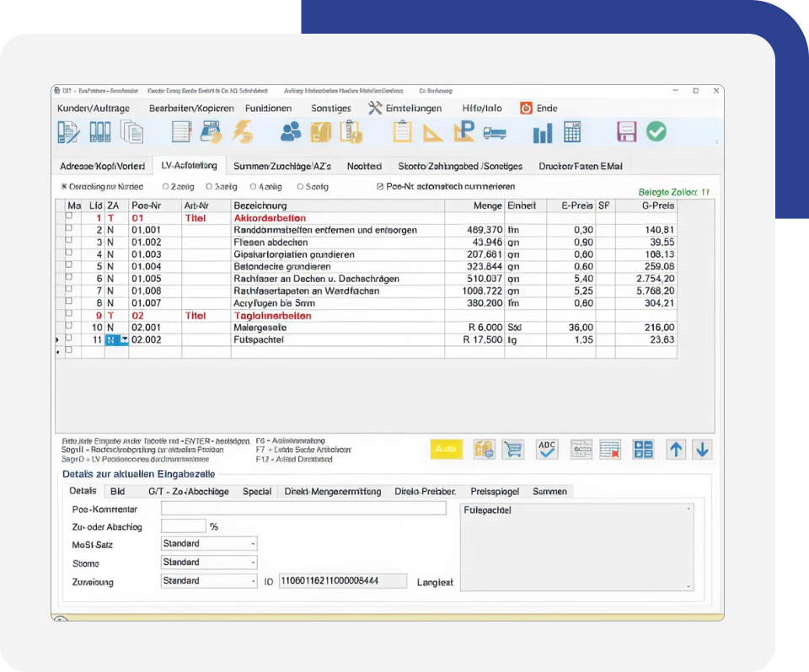Open the MwSt-Satz Standard dropdown
This screenshot has height=672, width=809.
[253, 544]
